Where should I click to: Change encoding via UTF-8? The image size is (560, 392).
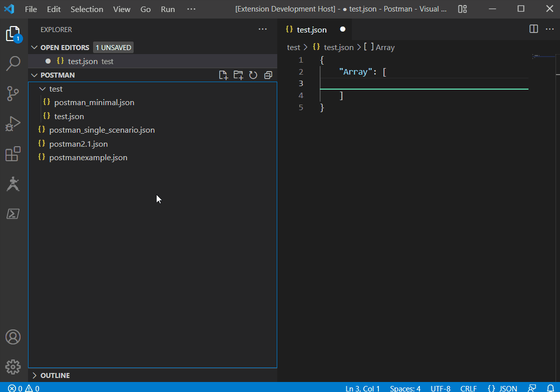[x=440, y=388]
